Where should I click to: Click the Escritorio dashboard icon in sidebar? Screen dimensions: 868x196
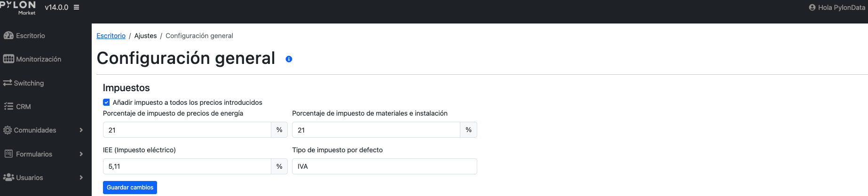point(8,36)
